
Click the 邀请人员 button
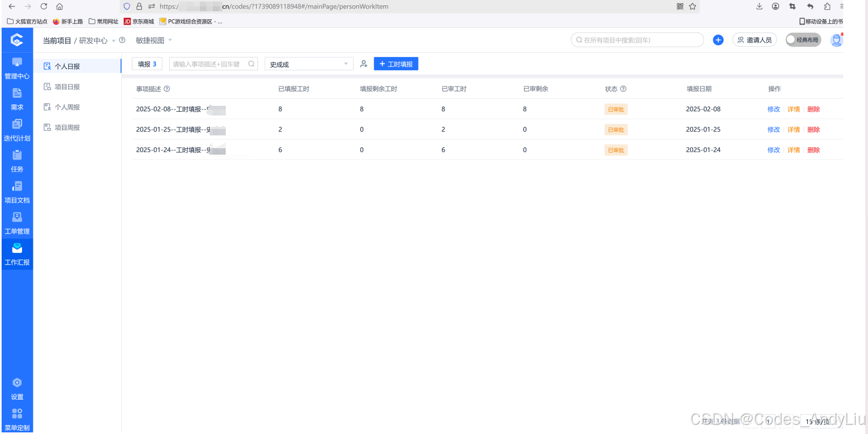754,40
